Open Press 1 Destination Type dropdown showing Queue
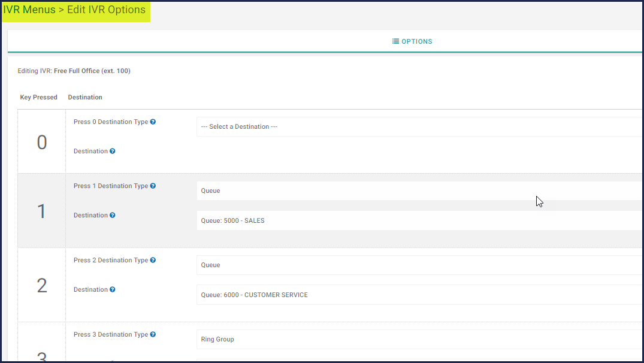This screenshot has height=363, width=644. tap(419, 191)
